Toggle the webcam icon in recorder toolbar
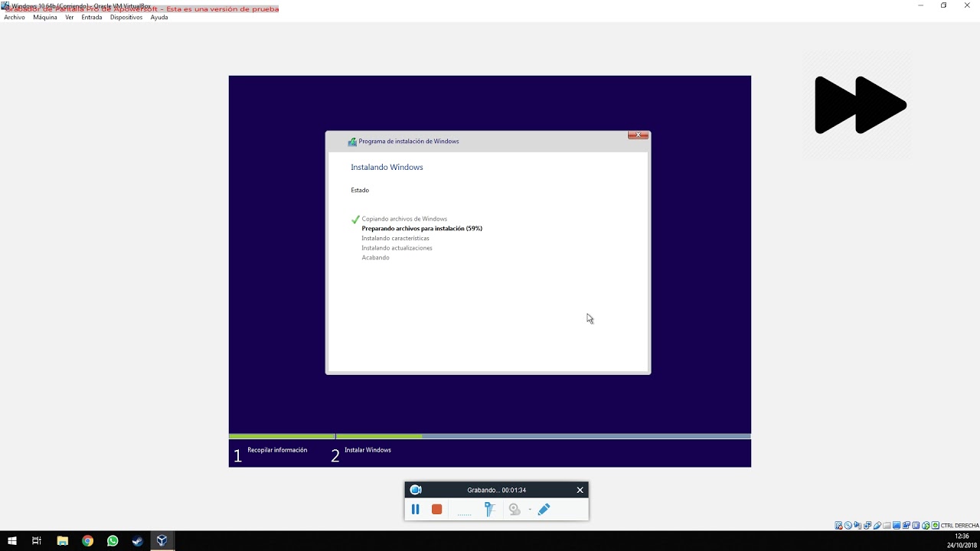The width and height of the screenshot is (980, 551). tap(515, 509)
